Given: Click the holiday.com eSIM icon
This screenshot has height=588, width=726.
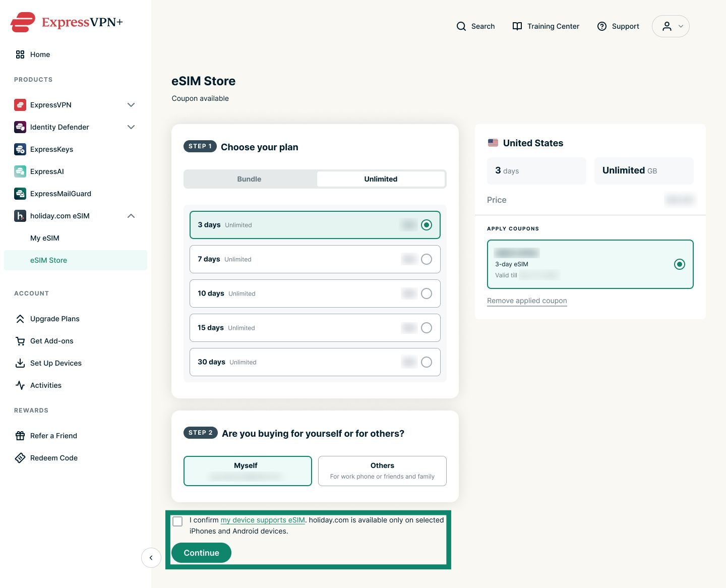Looking at the screenshot, I should click(20, 216).
